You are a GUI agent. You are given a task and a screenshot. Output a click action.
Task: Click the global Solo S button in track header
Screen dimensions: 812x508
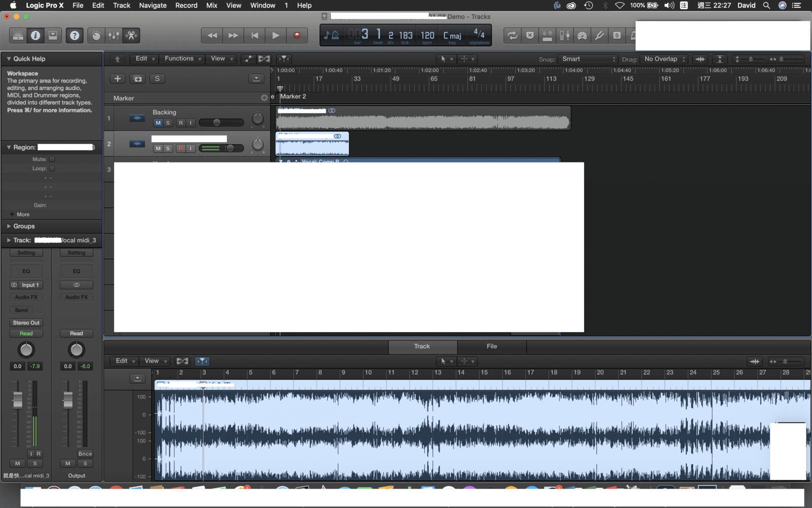157,79
